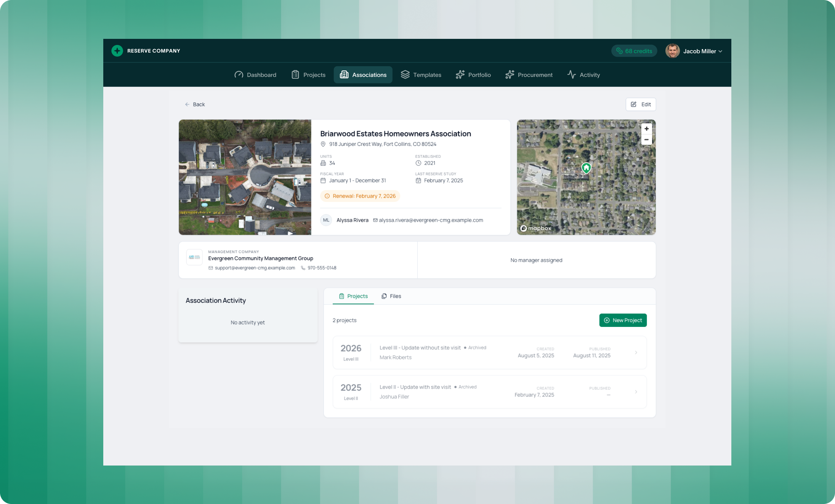The height and width of the screenshot is (504, 835).
Task: Zoom out on the map
Action: [646, 140]
